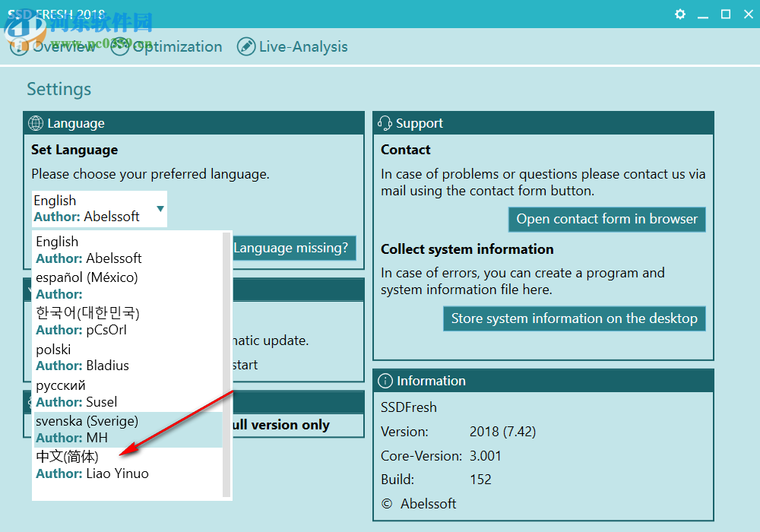Open settings via the gear icon
The image size is (760, 532).
click(680, 14)
